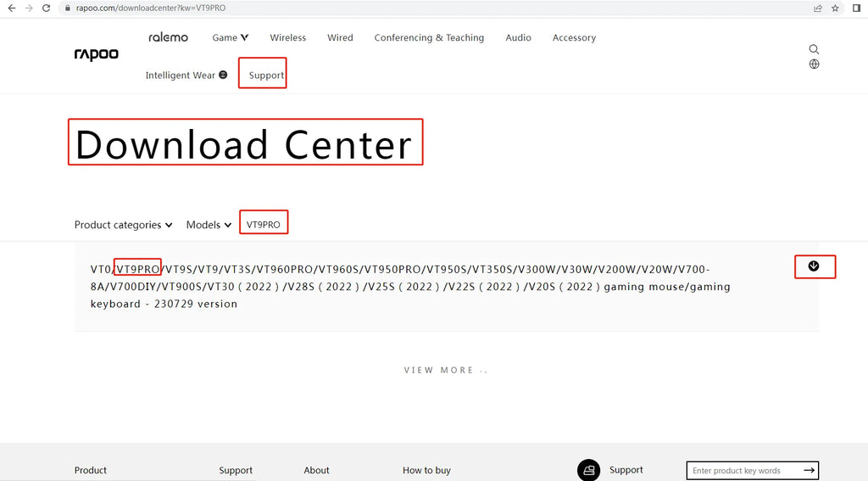Click the search magnifier icon
The image size is (868, 481).
pos(814,49)
